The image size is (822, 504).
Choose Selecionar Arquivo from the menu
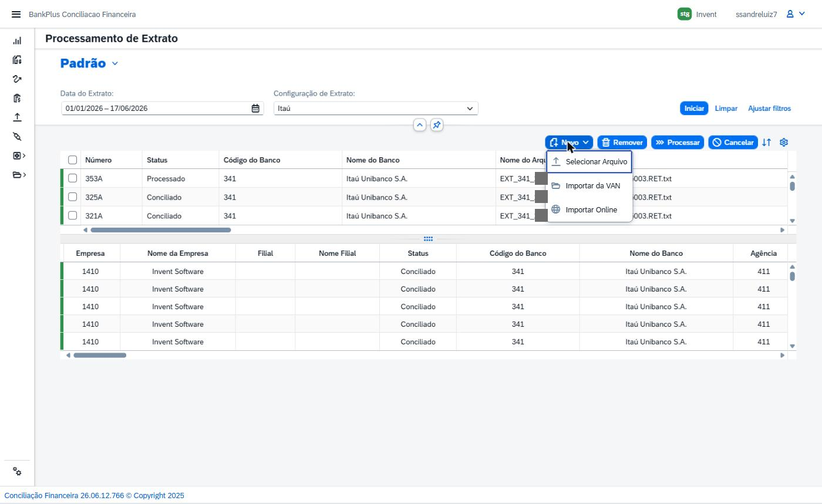(x=589, y=162)
